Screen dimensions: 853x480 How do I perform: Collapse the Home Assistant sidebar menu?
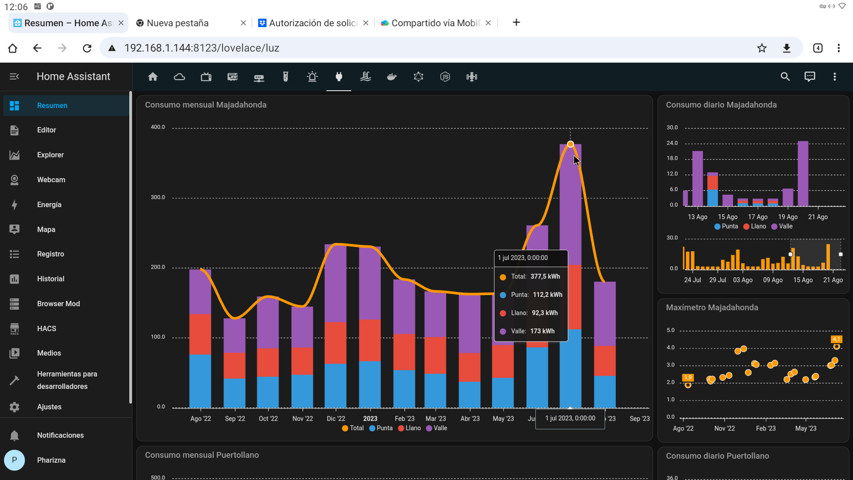(15, 77)
